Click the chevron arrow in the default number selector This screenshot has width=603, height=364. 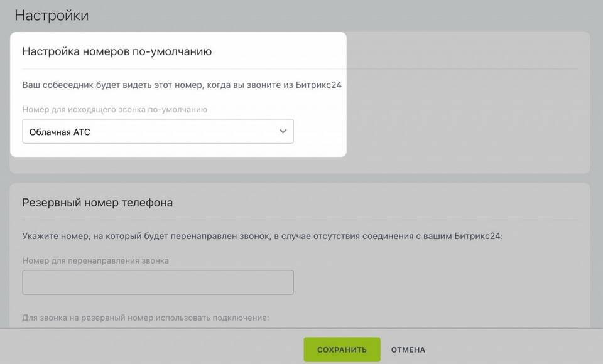(x=283, y=132)
